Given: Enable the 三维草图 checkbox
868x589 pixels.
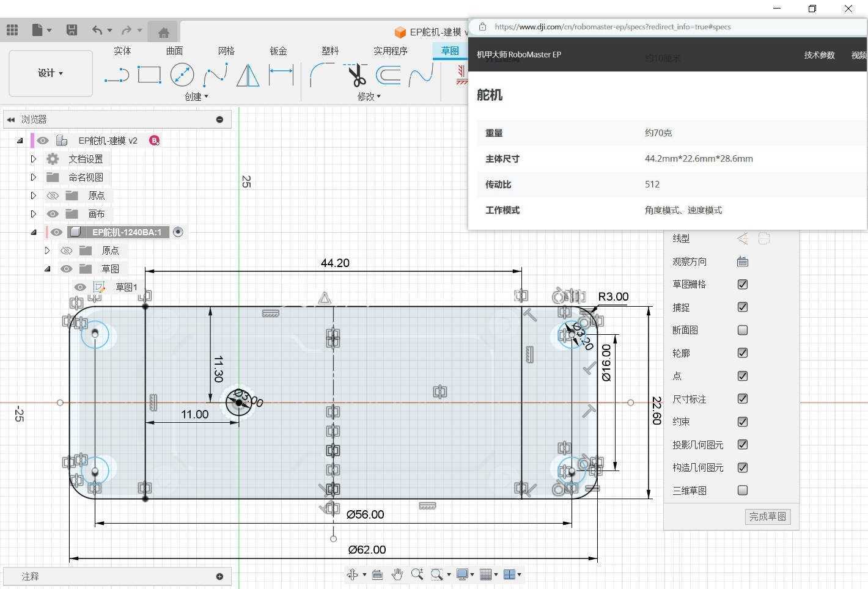Looking at the screenshot, I should (743, 490).
